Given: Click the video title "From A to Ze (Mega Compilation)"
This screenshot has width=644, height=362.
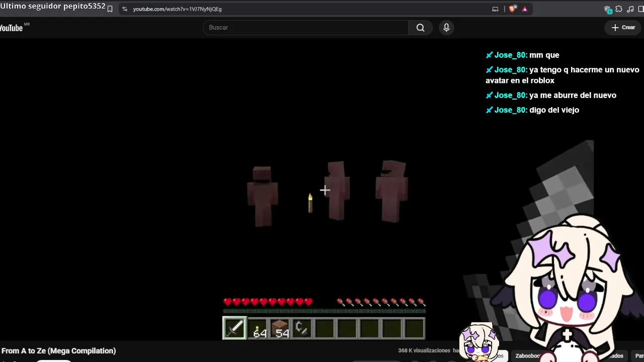Looking at the screenshot, I should tap(58, 351).
